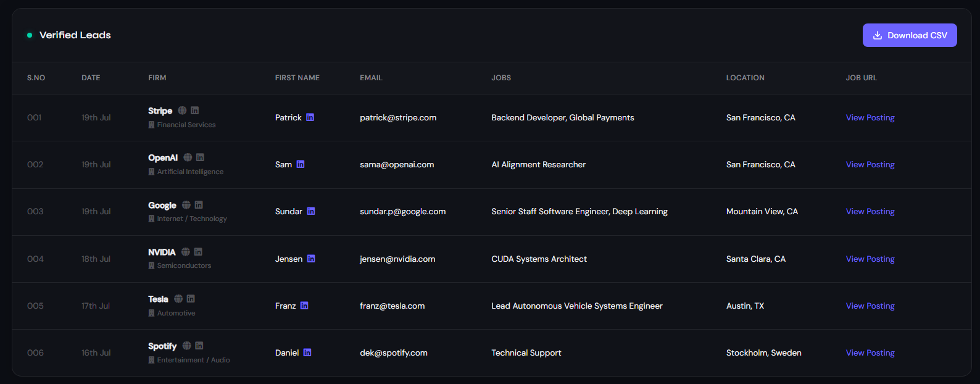This screenshot has width=980, height=384.
Task: Click serial number 004
Action: [x=35, y=259]
